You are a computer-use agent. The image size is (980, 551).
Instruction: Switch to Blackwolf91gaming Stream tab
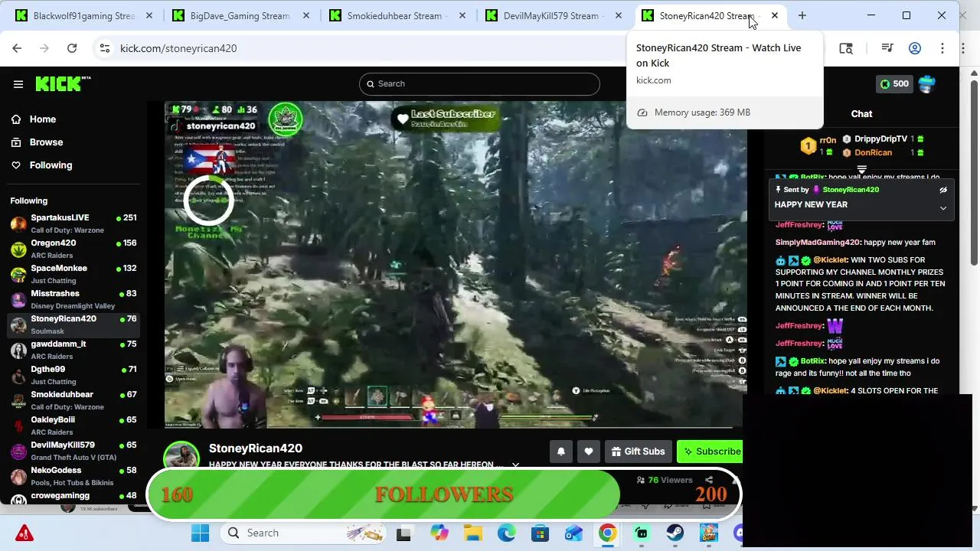84,15
